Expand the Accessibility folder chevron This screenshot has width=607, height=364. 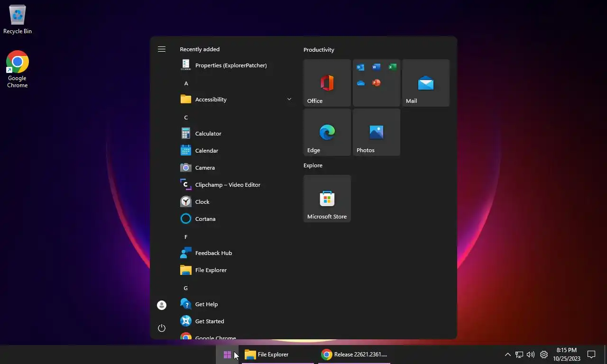pyautogui.click(x=289, y=99)
